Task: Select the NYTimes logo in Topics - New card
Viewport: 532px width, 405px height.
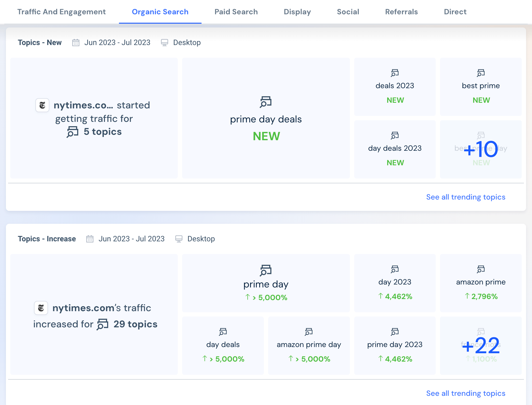Action: 42,105
